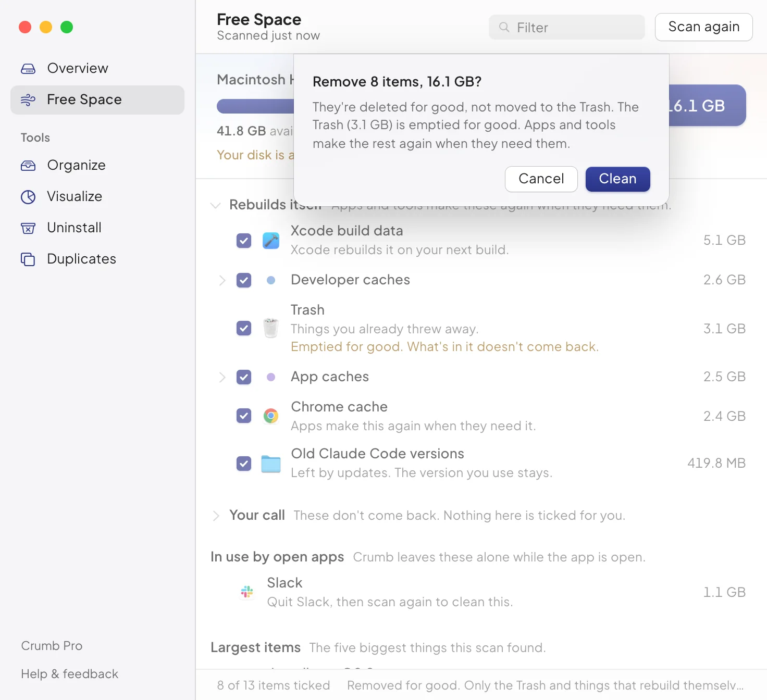
Task: Click the Slack logo icon
Action: click(247, 592)
